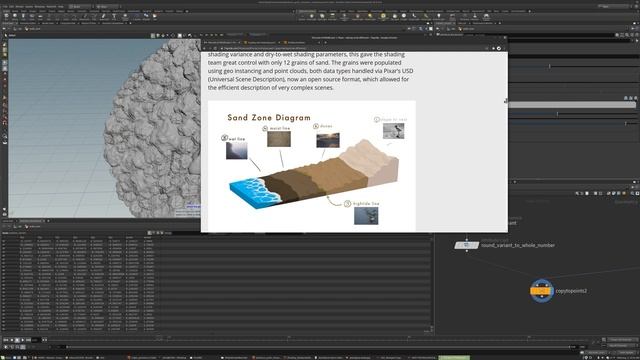Click the green highlighted taskbar item

454,358
